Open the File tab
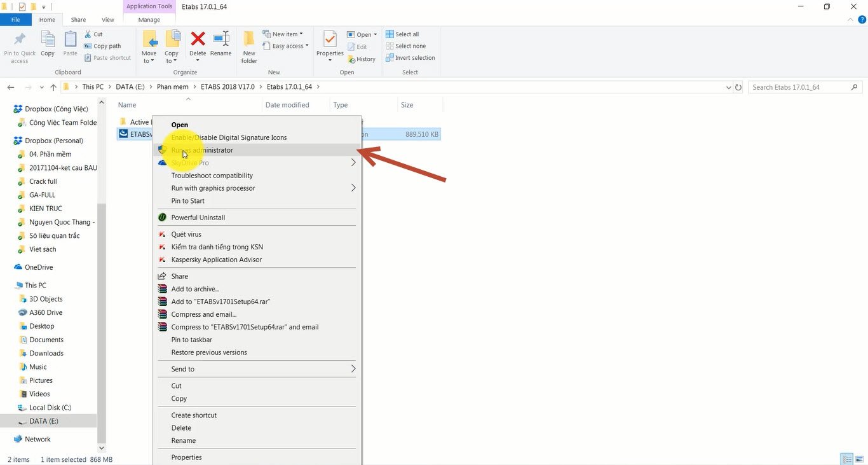868x465 pixels. pos(15,20)
